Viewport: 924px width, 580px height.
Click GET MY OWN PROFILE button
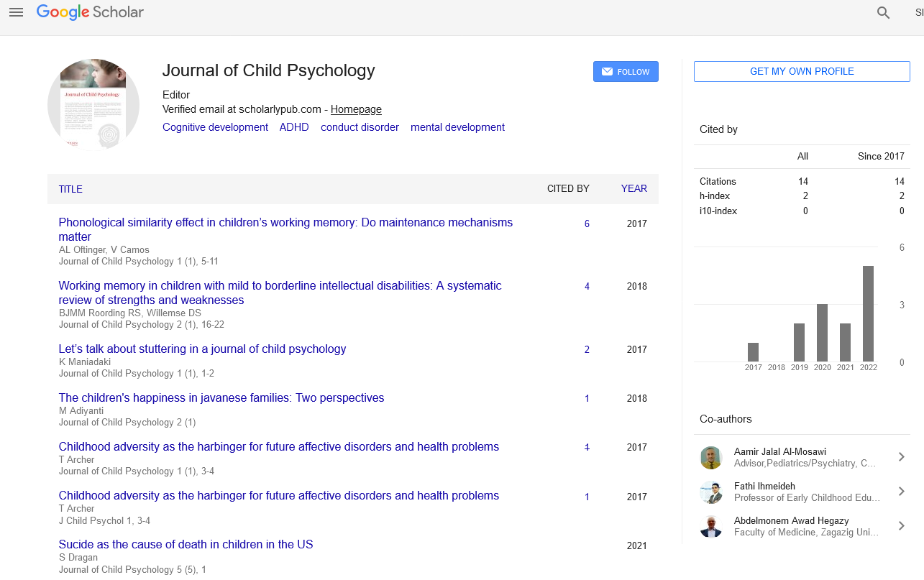[x=802, y=71]
